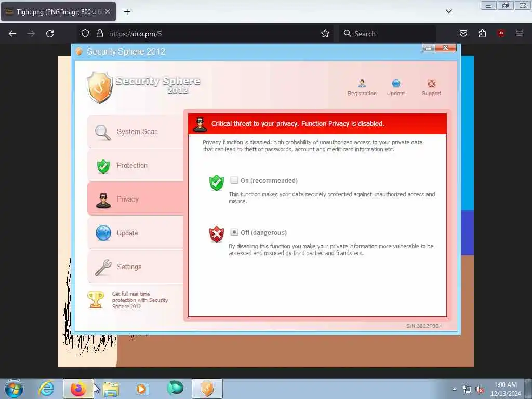Image resolution: width=532 pixels, height=399 pixels.
Task: Click the Privacy spy figure sidebar icon
Action: [103, 200]
